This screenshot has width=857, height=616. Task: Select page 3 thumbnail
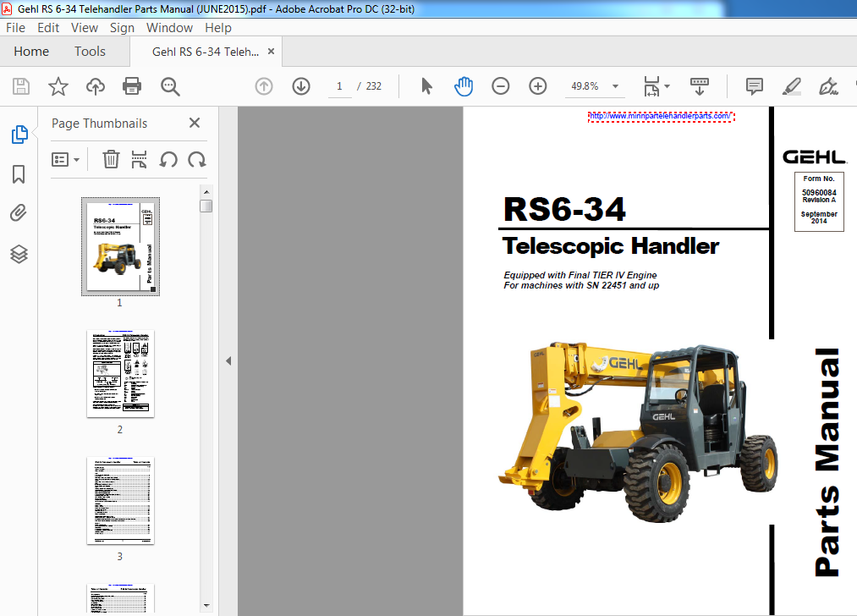point(120,501)
